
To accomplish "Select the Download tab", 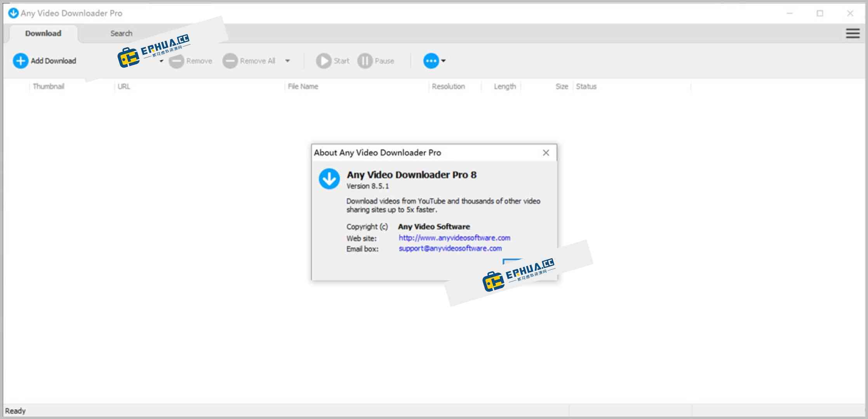I will [x=43, y=33].
